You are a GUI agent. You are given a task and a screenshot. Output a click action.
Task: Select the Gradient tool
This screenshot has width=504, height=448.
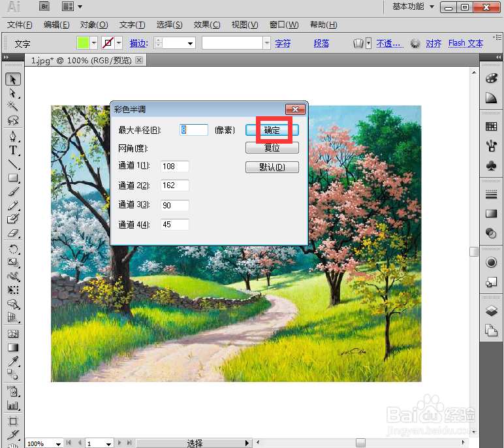[x=13, y=347]
